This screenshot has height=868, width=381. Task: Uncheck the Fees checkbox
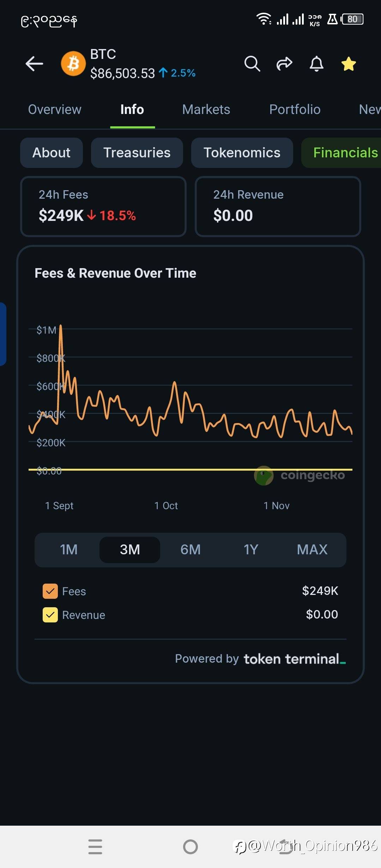point(50,591)
